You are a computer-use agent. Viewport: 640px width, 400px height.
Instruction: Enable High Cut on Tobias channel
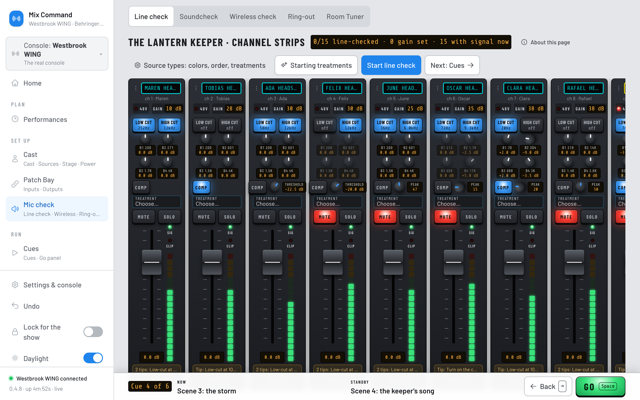coord(230,125)
